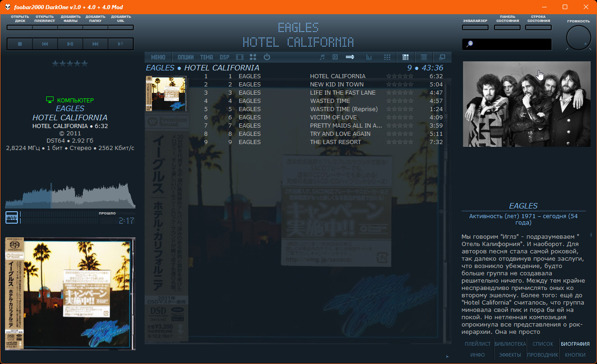The width and height of the screenshot is (597, 364).
Task: Open the DSP dropdown
Action: coord(225,57)
